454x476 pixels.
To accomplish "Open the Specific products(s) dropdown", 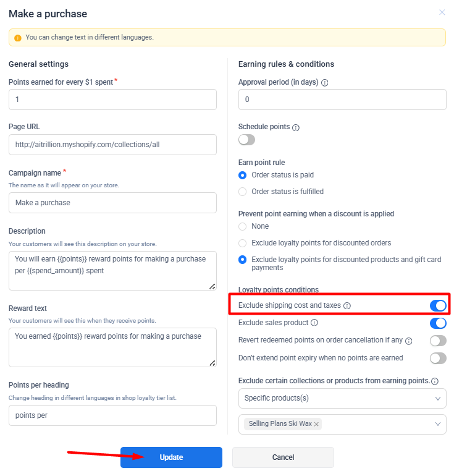I will (342, 398).
